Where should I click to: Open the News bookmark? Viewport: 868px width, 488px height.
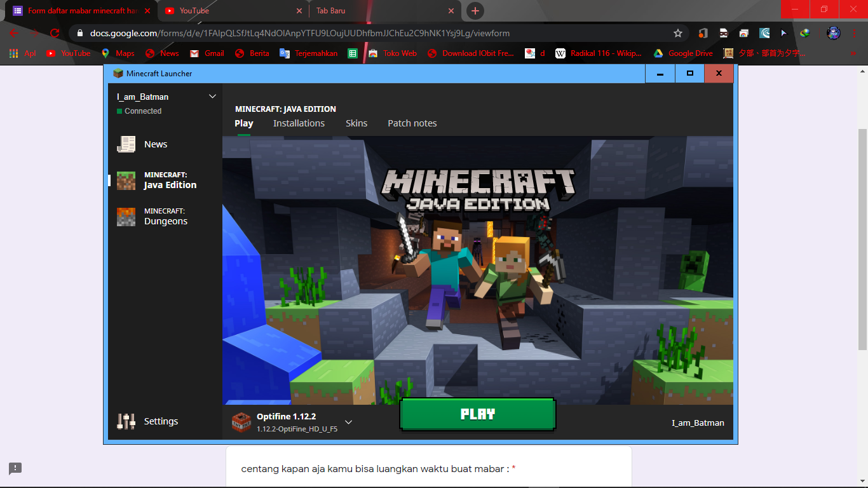click(x=162, y=53)
